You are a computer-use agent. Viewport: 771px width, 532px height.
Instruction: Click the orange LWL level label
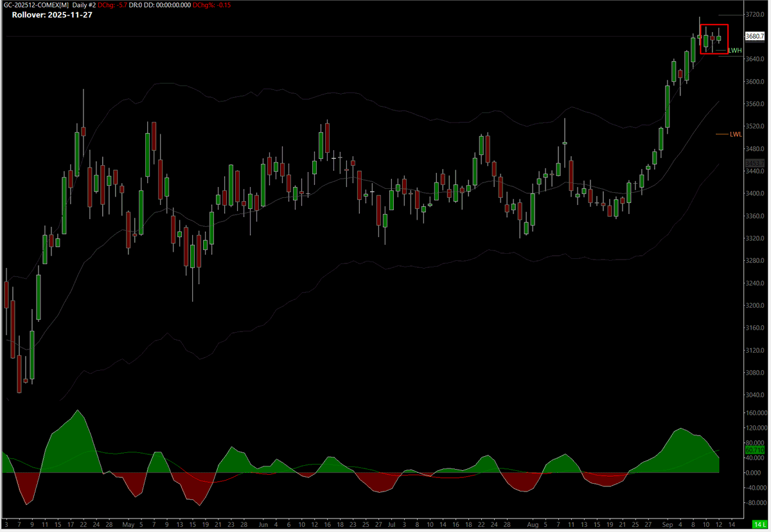736,134
